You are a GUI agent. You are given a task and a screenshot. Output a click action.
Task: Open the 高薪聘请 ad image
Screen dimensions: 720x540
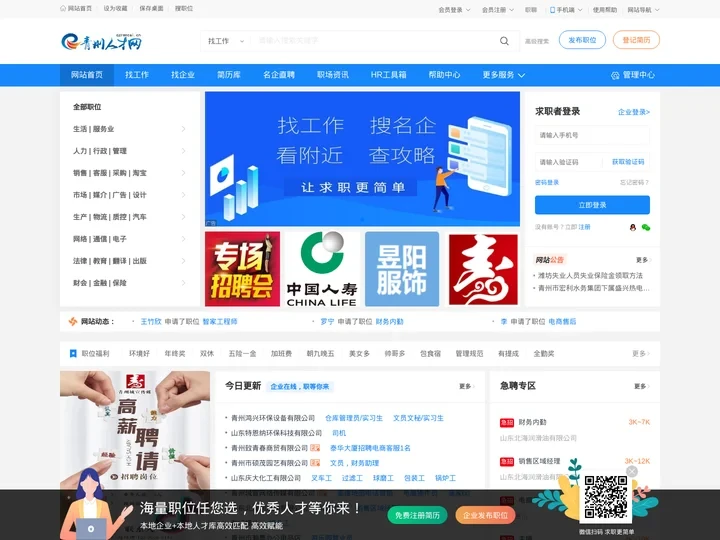[x=135, y=429]
